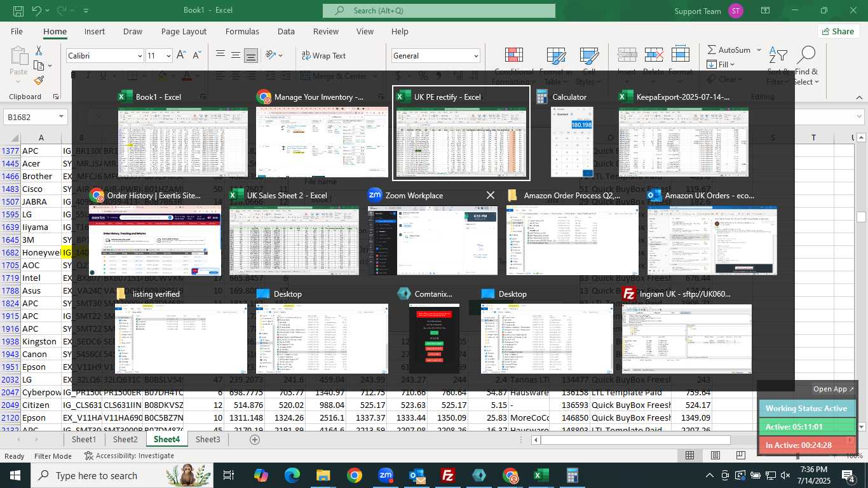868x488 pixels.
Task: Open the font size 11 dropdown
Action: (x=168, y=56)
